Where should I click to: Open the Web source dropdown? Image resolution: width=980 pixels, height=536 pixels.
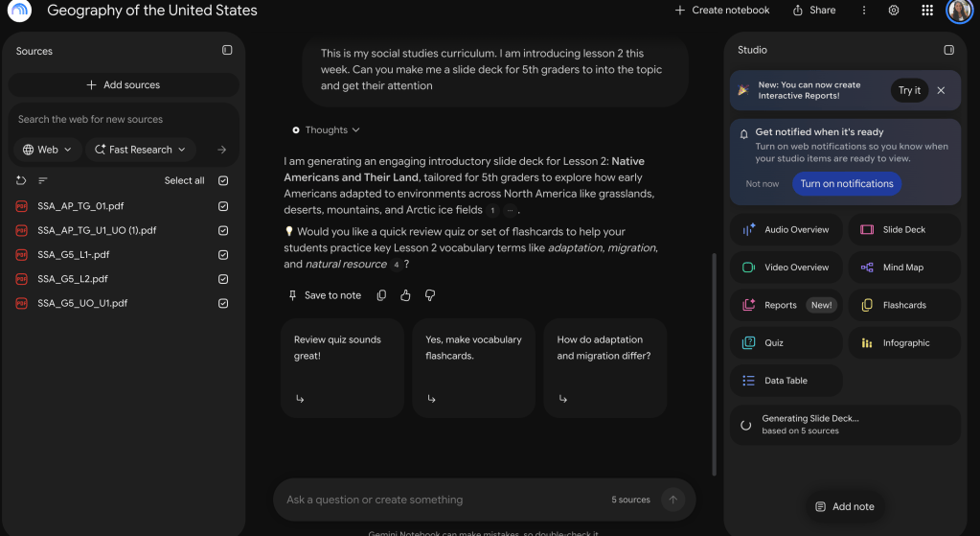click(x=48, y=150)
